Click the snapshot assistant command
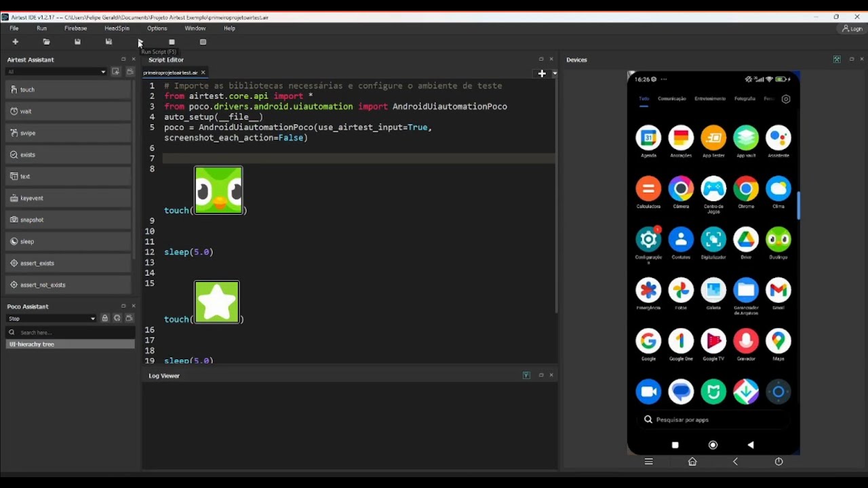Viewport: 868px width, 488px height. click(68, 220)
